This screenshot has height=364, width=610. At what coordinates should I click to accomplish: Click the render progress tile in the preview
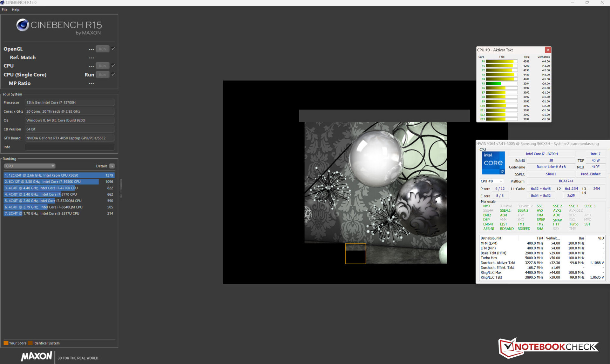click(355, 254)
